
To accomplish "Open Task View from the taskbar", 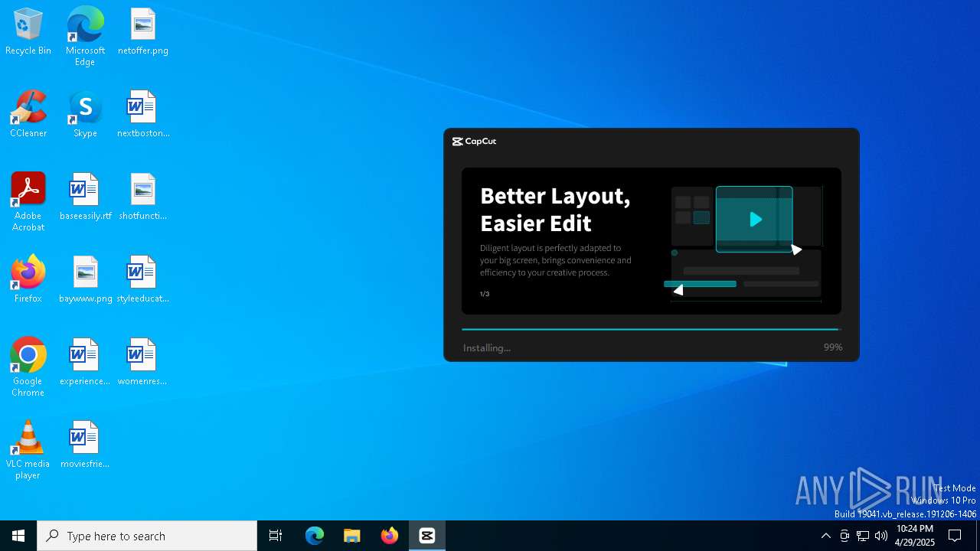I will tap(276, 536).
